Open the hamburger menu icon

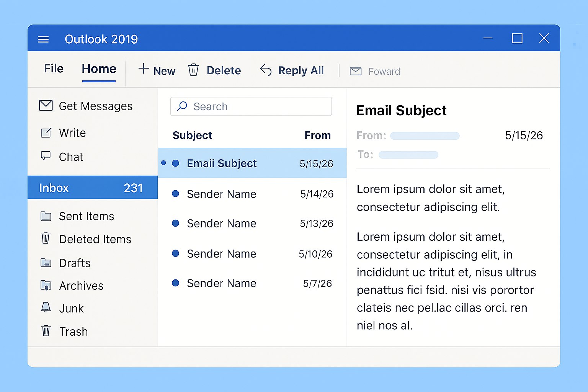coord(43,39)
